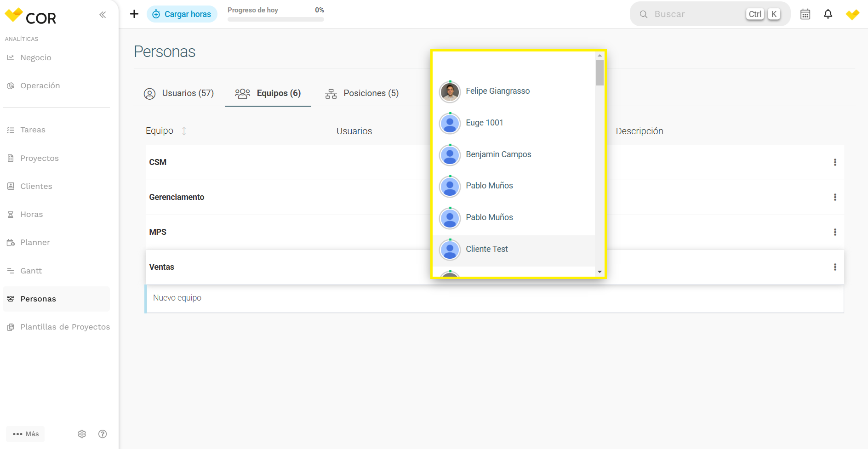This screenshot has width=868, height=449.
Task: Collapse the sidebar with the double chevron
Action: coord(103,15)
